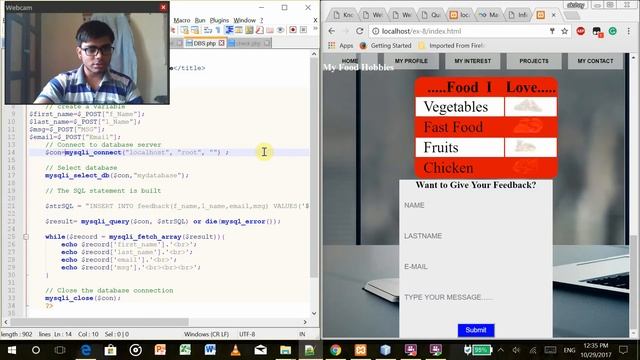Close the active Chrome tab

pos(553,15)
